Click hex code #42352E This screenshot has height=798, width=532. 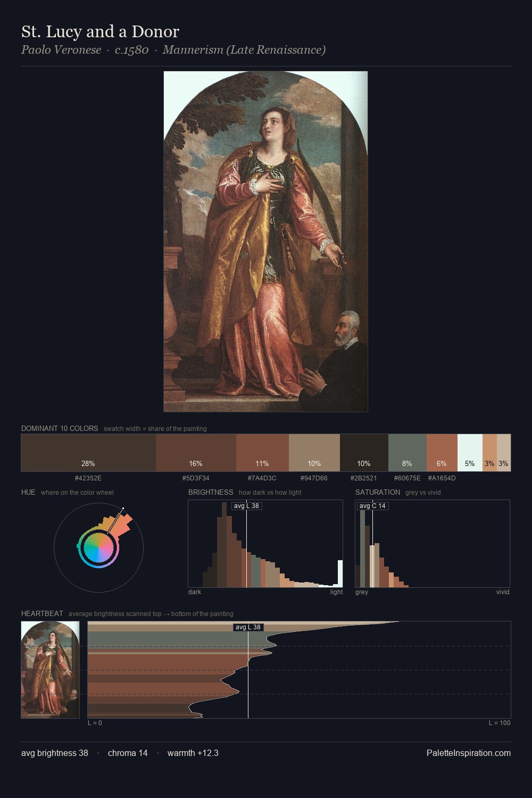click(88, 478)
